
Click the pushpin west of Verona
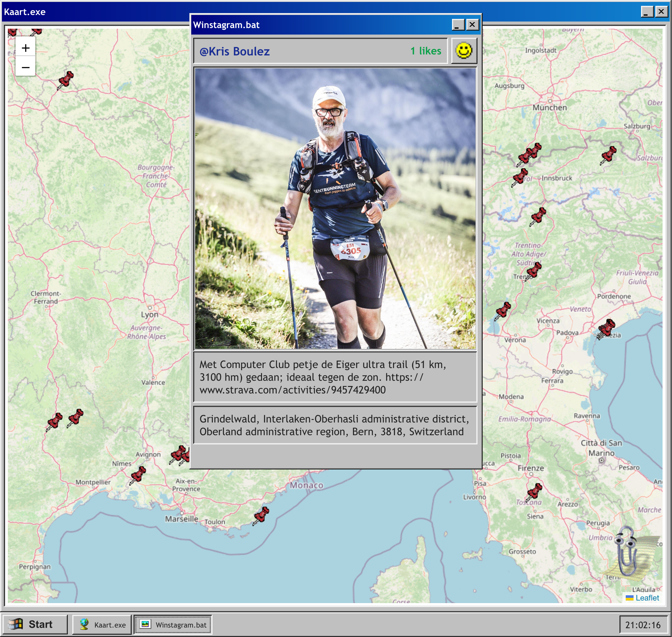coord(503,311)
